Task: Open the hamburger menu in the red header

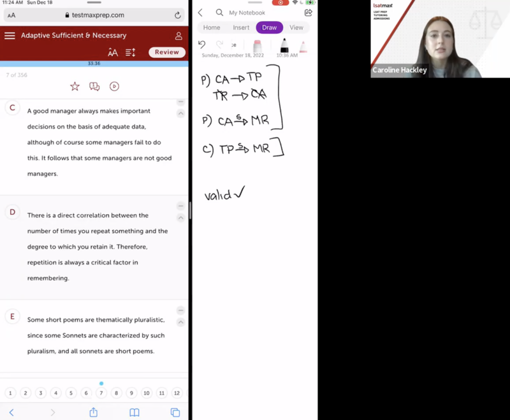Action: pyautogui.click(x=10, y=36)
